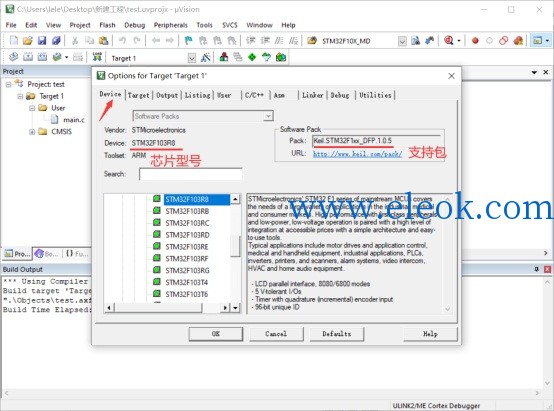Click the Load download-to-flash icon
The width and height of the screenshot is (554, 411).
coord(97,57)
